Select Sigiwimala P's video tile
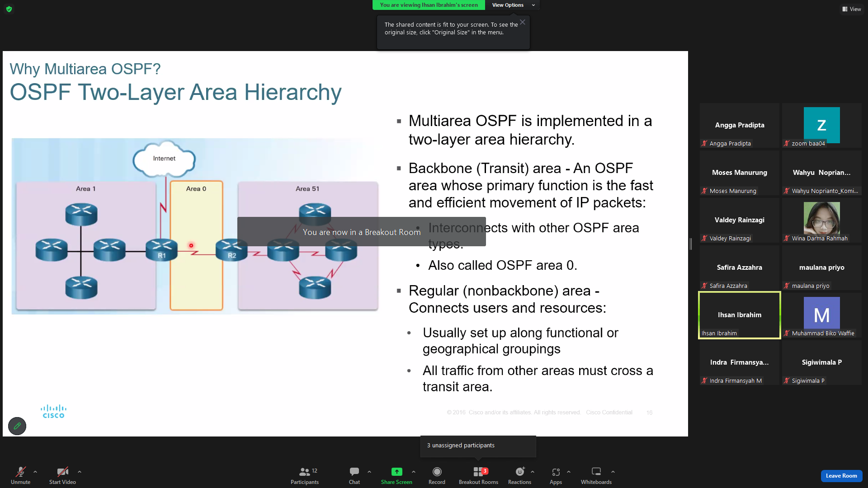 (822, 362)
